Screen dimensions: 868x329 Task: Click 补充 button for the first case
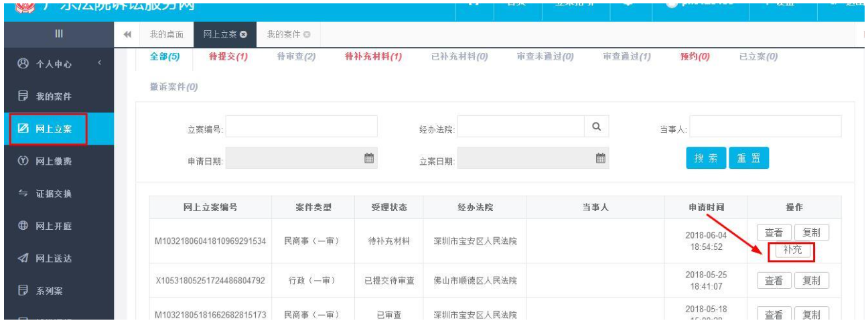tap(792, 251)
